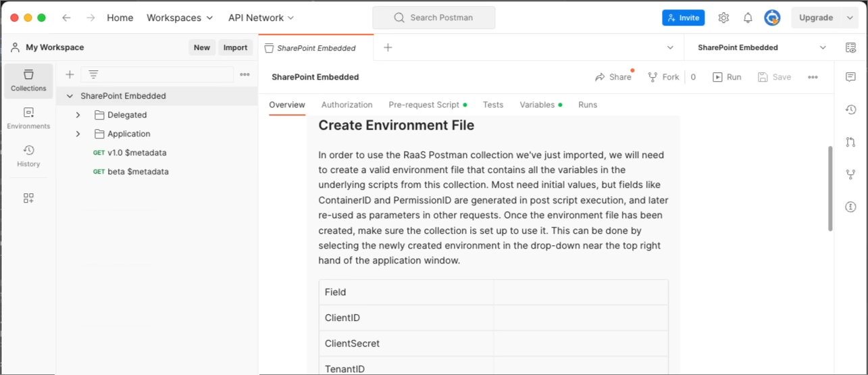Image resolution: width=868 pixels, height=375 pixels.
Task: Click the Home link
Action: coord(120,18)
